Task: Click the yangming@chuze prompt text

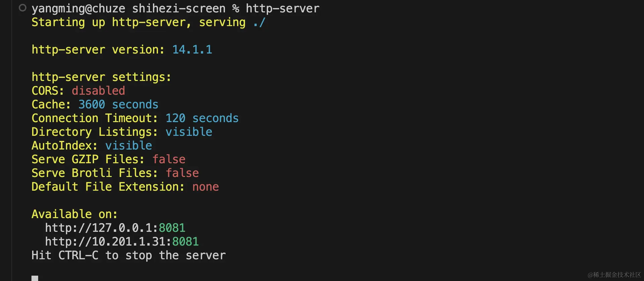Action: (78, 8)
